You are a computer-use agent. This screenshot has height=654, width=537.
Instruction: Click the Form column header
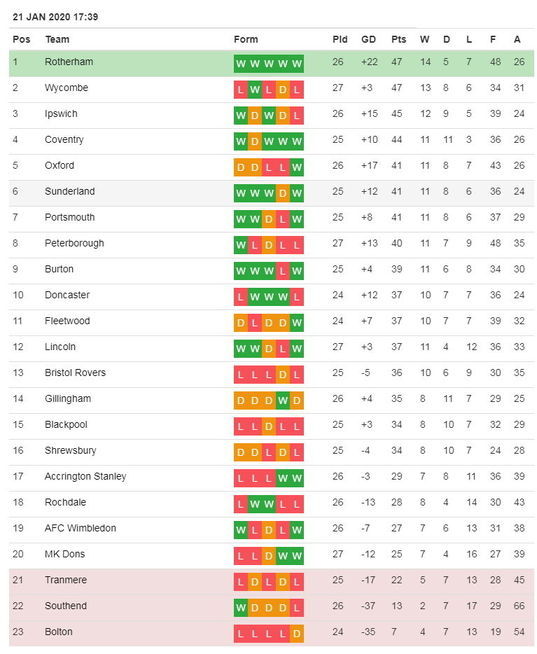[x=246, y=40]
